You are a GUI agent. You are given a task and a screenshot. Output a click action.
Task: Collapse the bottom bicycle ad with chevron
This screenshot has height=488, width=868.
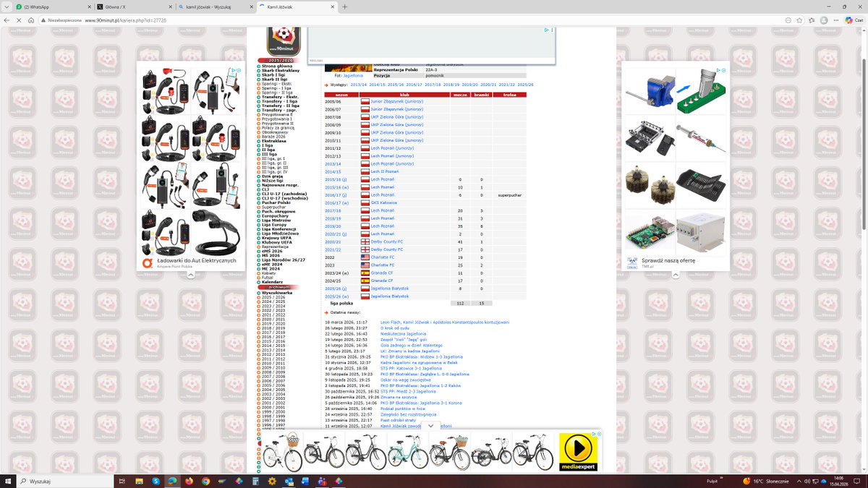click(431, 427)
